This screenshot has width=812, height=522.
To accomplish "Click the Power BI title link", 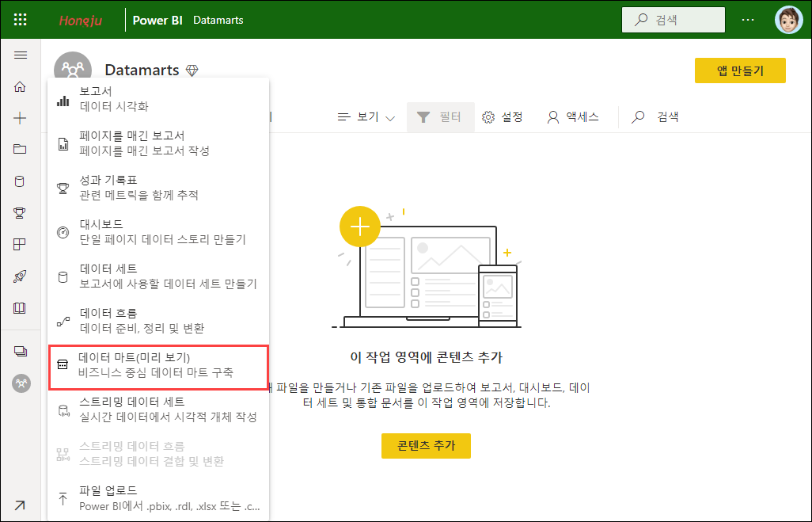I will pyautogui.click(x=157, y=21).
